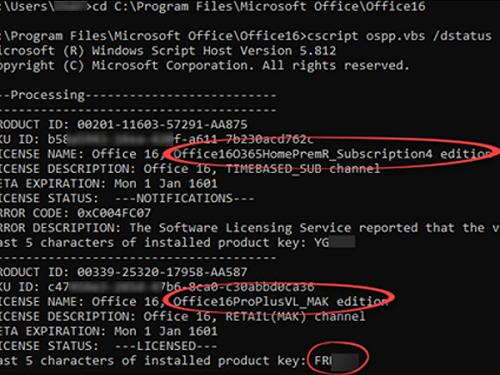Viewport: 500px width, 375px height.
Task: Click the Microsoft Corporation copyright line
Action: (x=204, y=65)
